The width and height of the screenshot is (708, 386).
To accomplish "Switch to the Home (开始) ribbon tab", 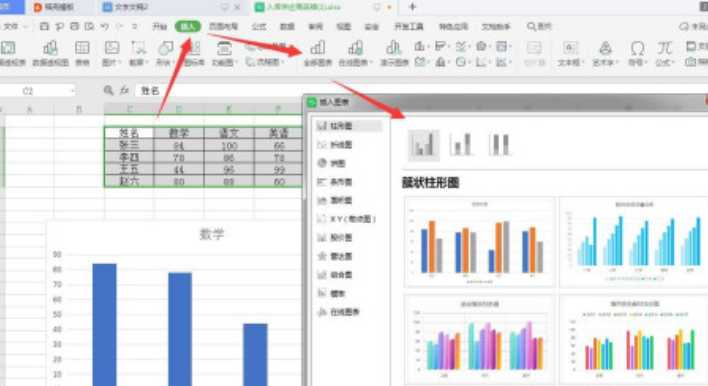I will [159, 27].
